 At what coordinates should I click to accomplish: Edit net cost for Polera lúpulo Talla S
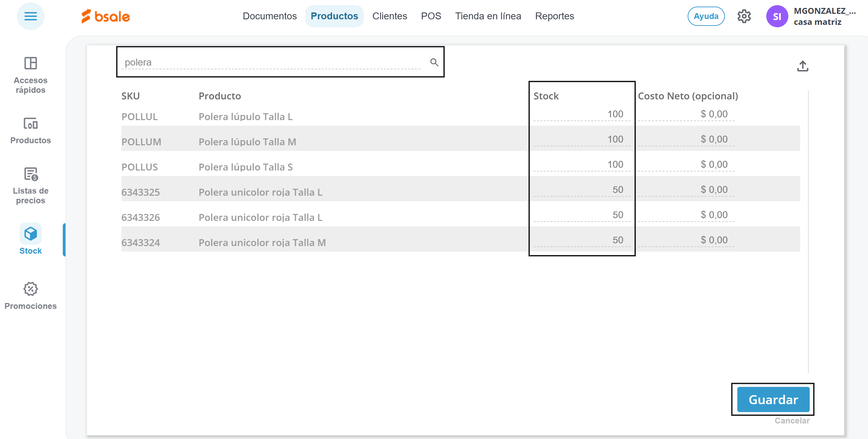tap(686, 165)
